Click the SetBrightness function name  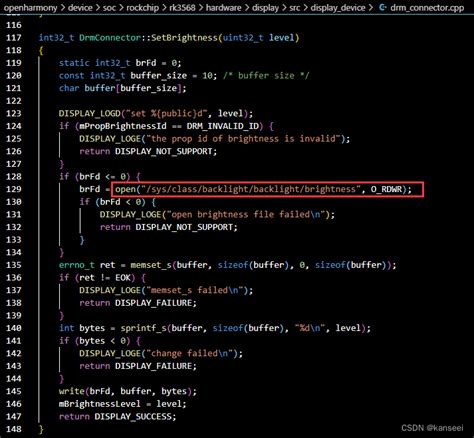[184, 37]
